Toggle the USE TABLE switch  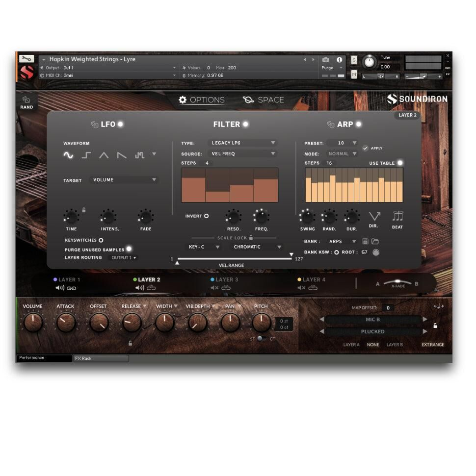(x=400, y=163)
